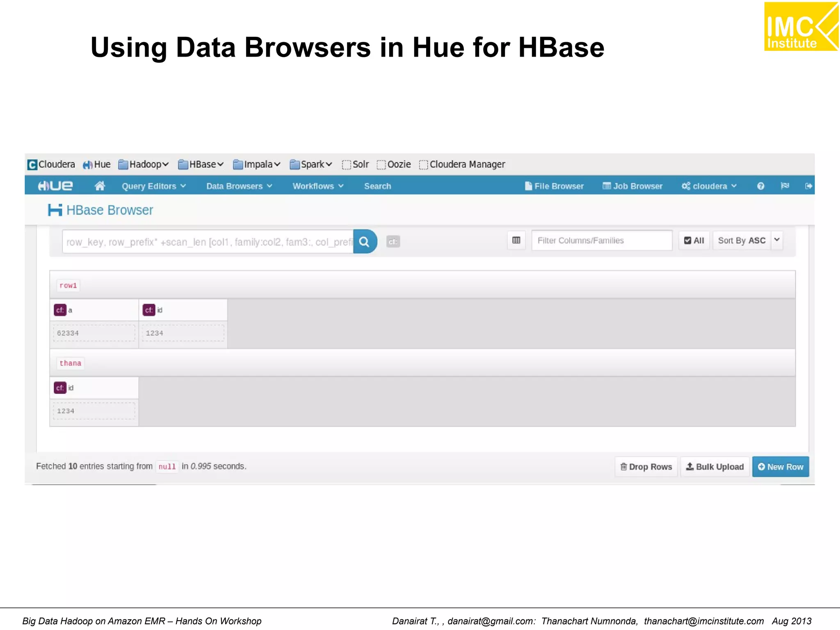Click the null starting key label
Image resolution: width=840 pixels, height=630 pixels.
(x=167, y=467)
